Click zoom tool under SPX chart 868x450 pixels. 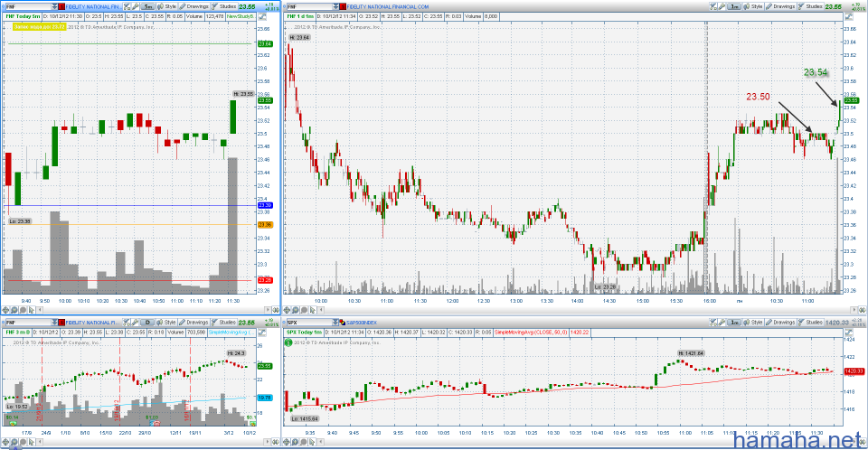coord(295,442)
